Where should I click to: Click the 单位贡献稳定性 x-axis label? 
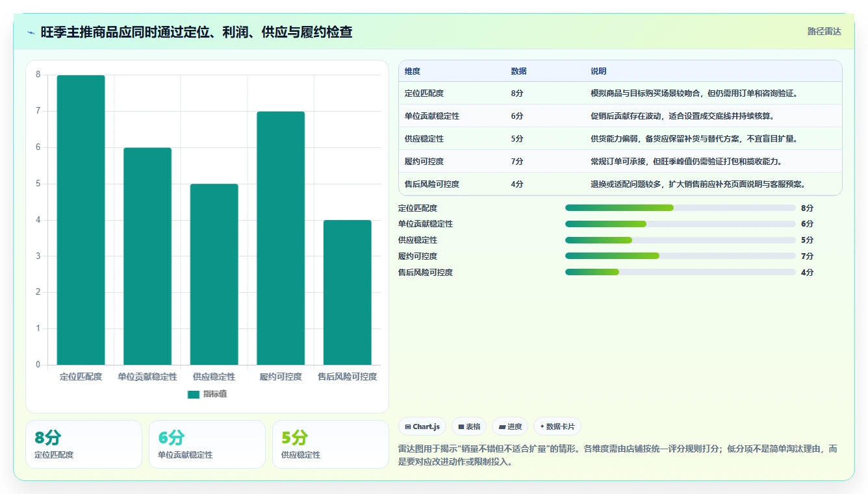pyautogui.click(x=147, y=377)
